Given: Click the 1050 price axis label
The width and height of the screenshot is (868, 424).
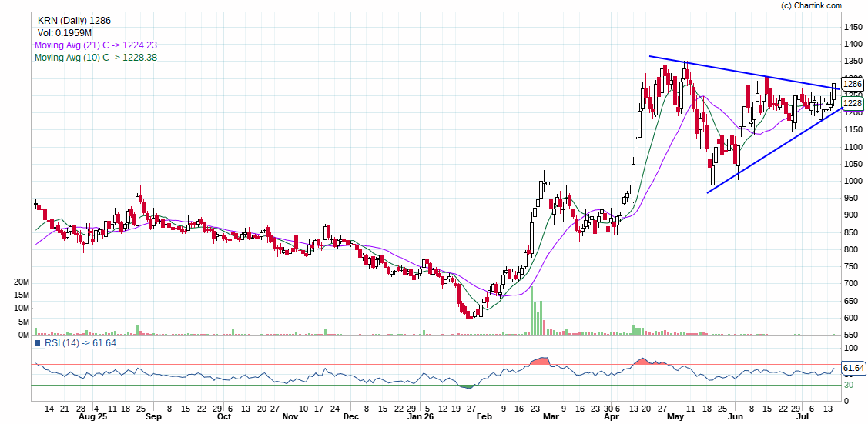Looking at the screenshot, I should pyautogui.click(x=853, y=164).
